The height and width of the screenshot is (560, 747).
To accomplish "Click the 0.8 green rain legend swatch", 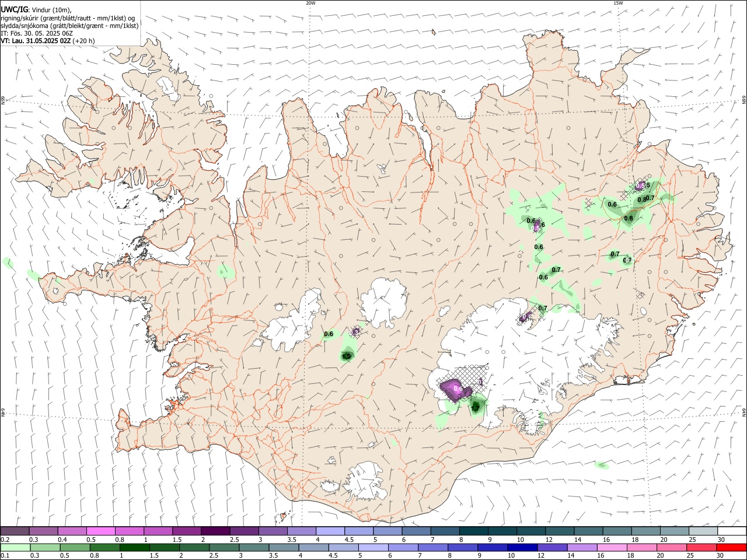I will pos(104,547).
